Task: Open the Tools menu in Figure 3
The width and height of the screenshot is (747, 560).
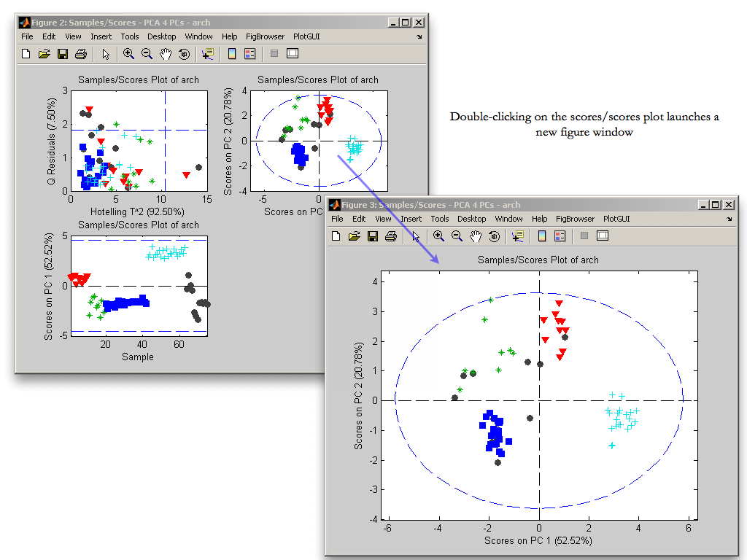Action: coord(439,219)
